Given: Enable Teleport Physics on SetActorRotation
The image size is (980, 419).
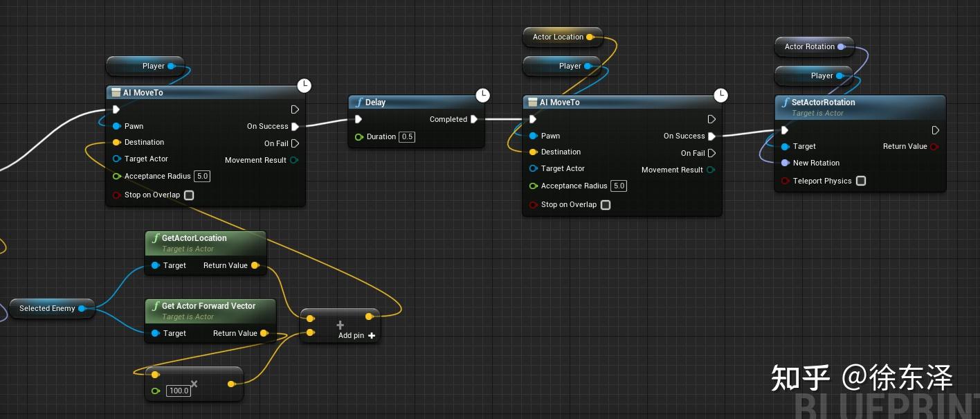Looking at the screenshot, I should pyautogui.click(x=861, y=181).
